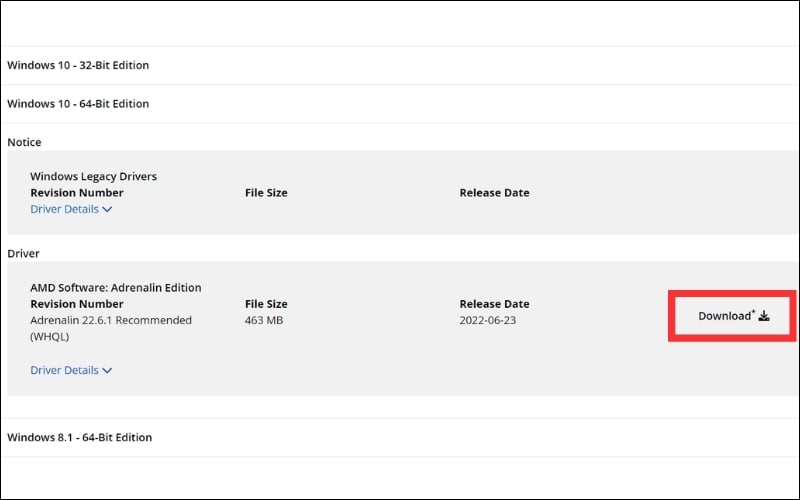Click Release Date label in Windows Legacy Drivers row
The image size is (800, 500).
(x=494, y=193)
